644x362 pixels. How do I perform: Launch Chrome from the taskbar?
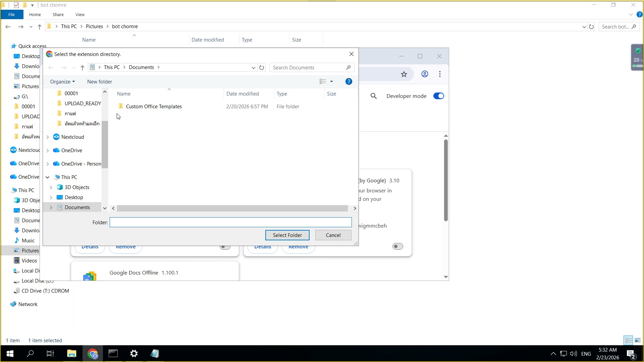[93, 354]
